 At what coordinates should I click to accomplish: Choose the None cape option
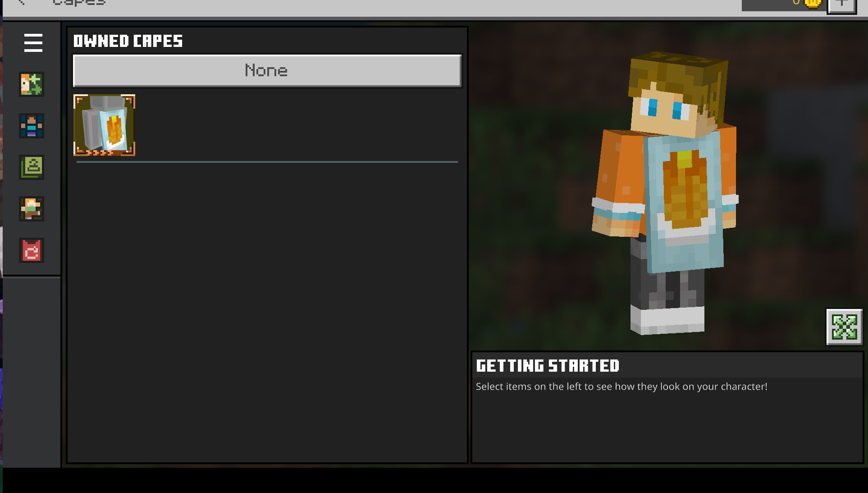coord(267,71)
